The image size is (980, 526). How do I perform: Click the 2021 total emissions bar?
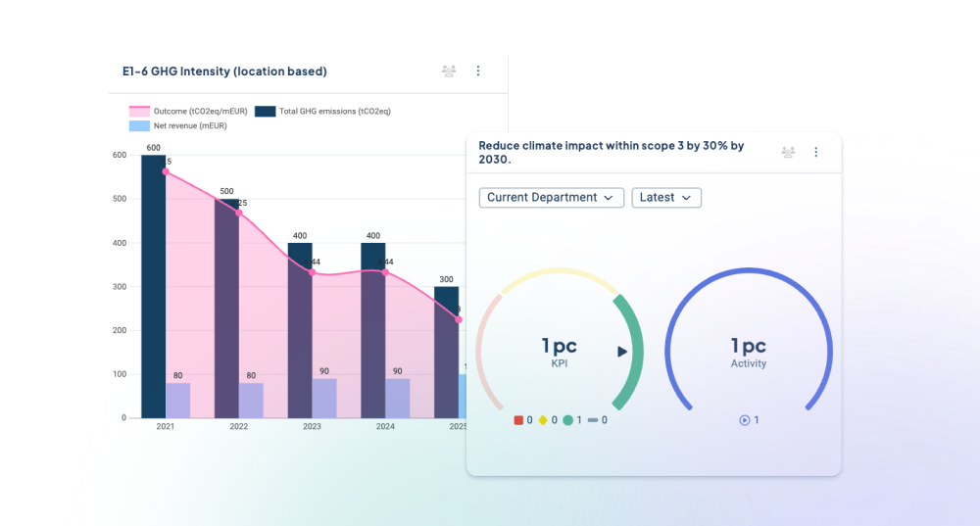(153, 294)
